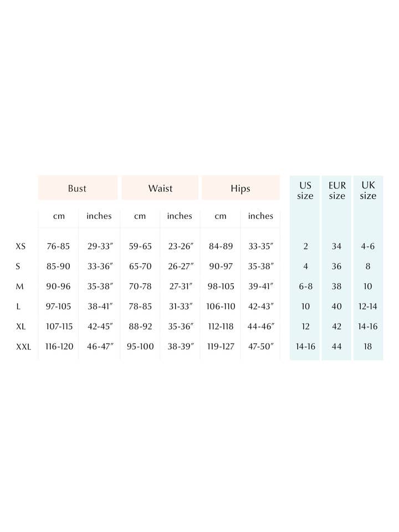Click the US size 14-16 cell

[305, 346]
